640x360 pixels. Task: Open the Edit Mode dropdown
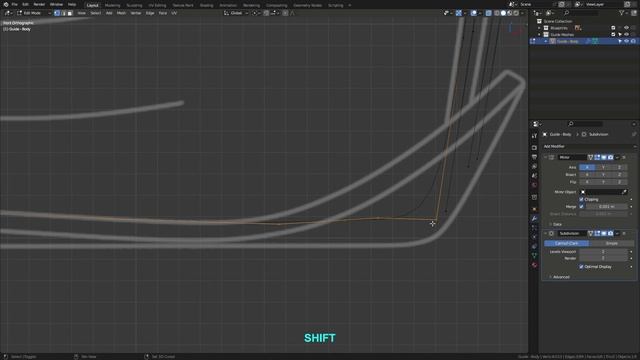pyautogui.click(x=34, y=13)
